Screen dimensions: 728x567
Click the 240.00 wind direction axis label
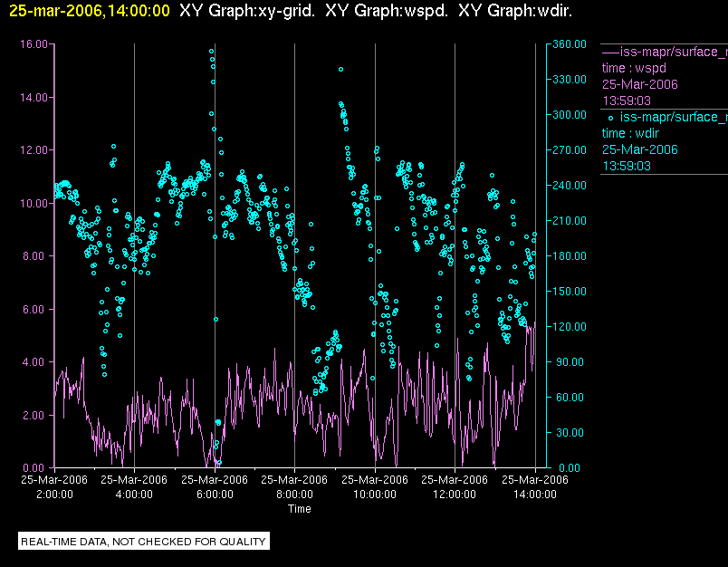[570, 186]
